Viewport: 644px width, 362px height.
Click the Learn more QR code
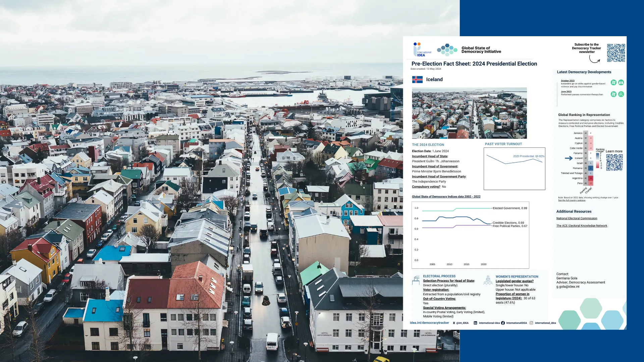coord(614,163)
